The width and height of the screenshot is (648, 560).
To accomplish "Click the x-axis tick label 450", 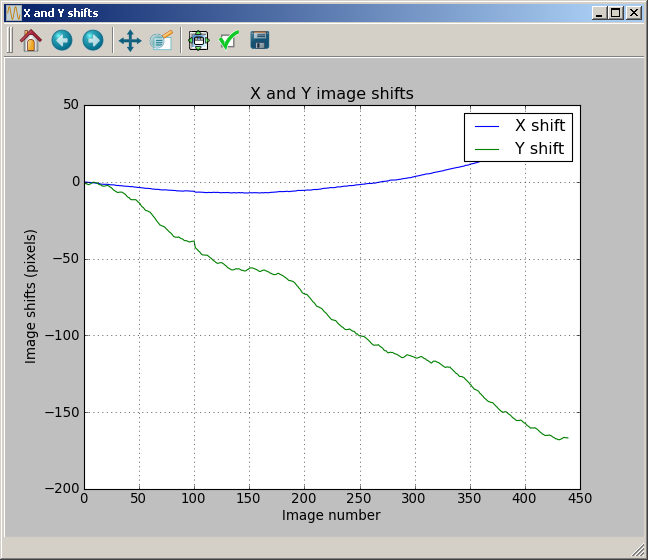I will (579, 498).
